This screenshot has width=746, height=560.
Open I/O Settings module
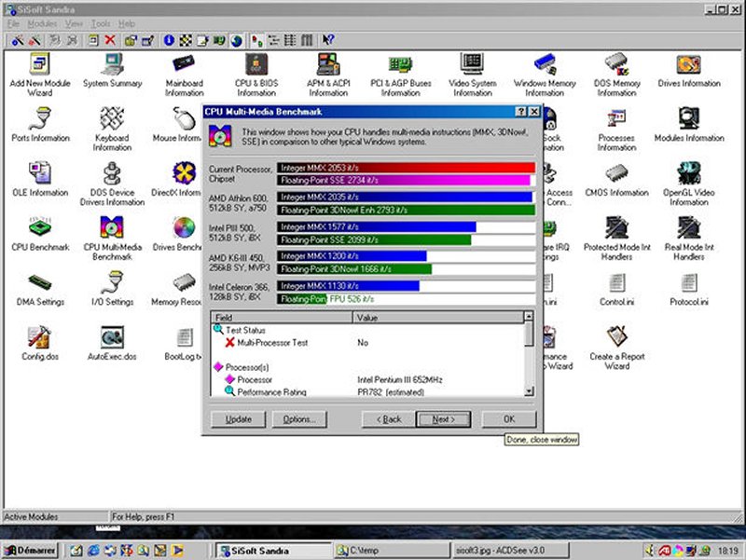(x=112, y=289)
